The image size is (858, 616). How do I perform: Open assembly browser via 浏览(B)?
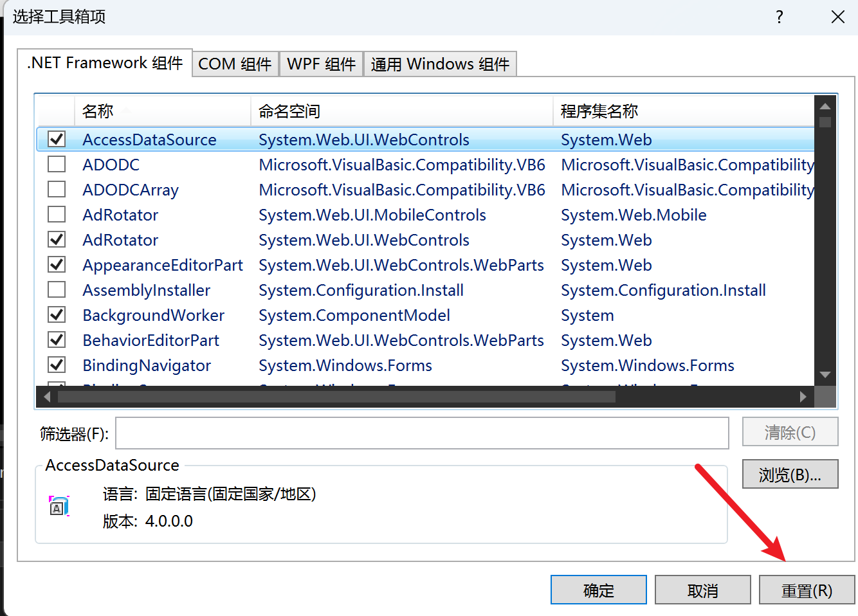pyautogui.click(x=790, y=474)
